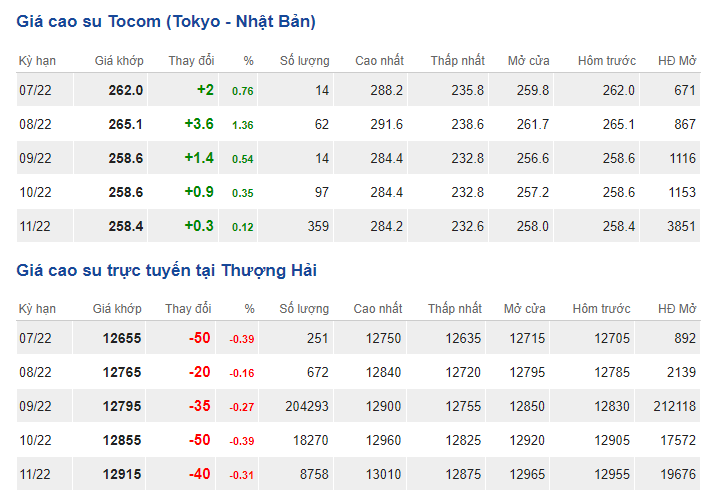Select the Tocom 07/22 contract row

coord(358,90)
